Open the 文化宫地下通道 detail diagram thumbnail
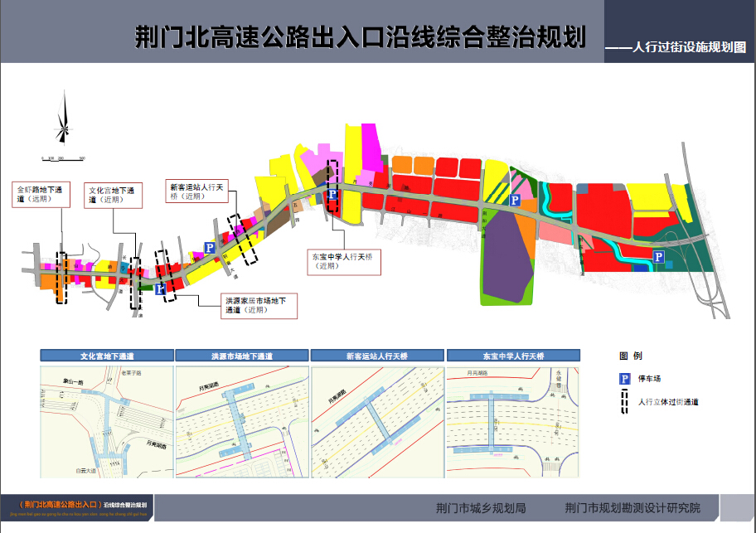The height and width of the screenshot is (533, 756). click(107, 420)
